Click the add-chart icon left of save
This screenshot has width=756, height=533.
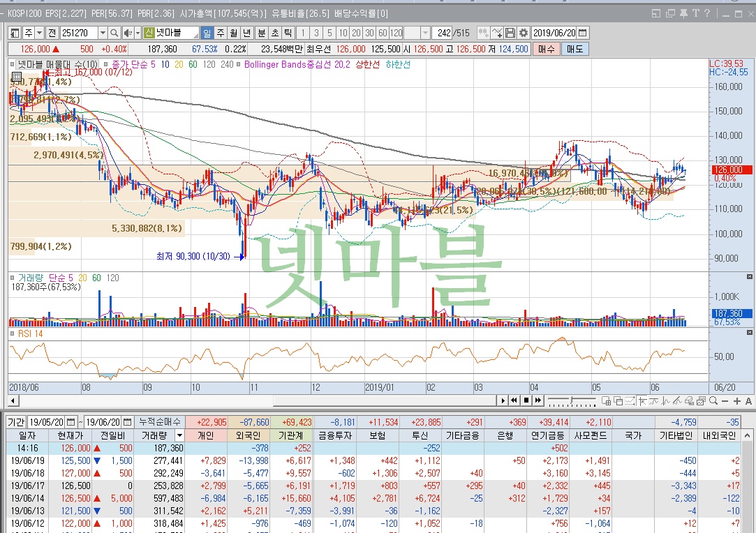click(497, 33)
